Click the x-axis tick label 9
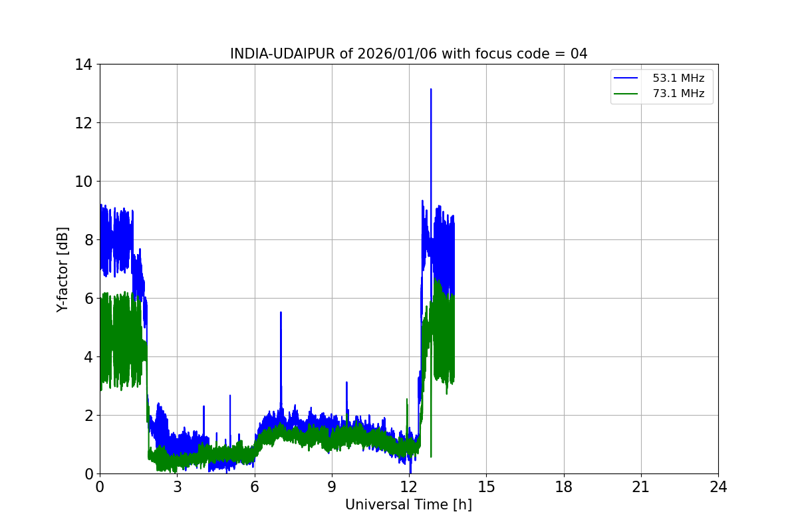 pos(332,487)
